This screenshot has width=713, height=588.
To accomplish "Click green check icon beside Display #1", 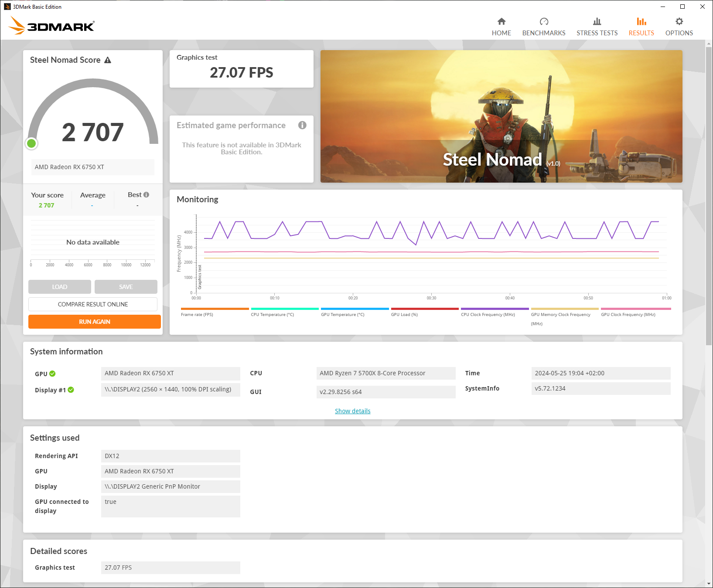I will pyautogui.click(x=71, y=390).
